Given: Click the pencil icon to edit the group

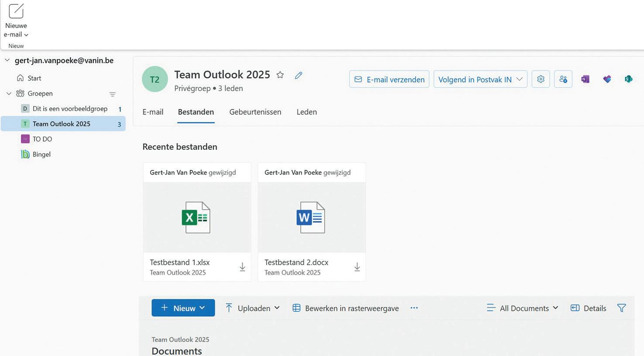Looking at the screenshot, I should tap(298, 75).
